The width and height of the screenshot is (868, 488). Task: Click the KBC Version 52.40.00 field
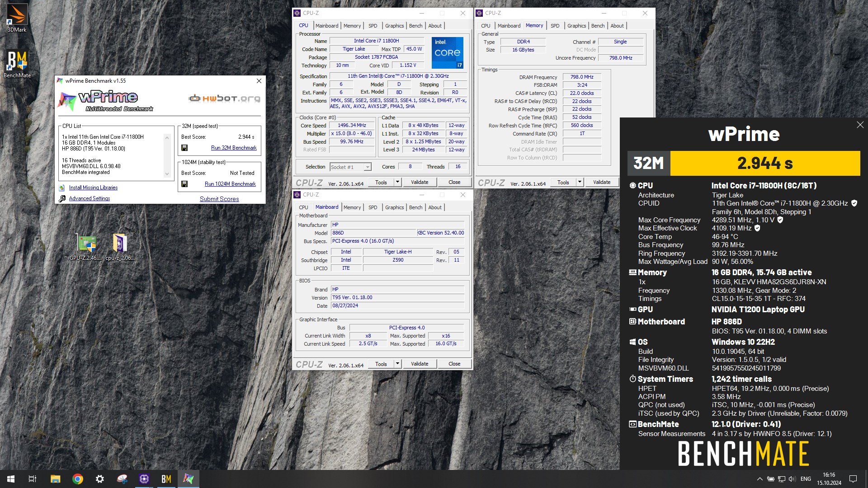click(440, 233)
